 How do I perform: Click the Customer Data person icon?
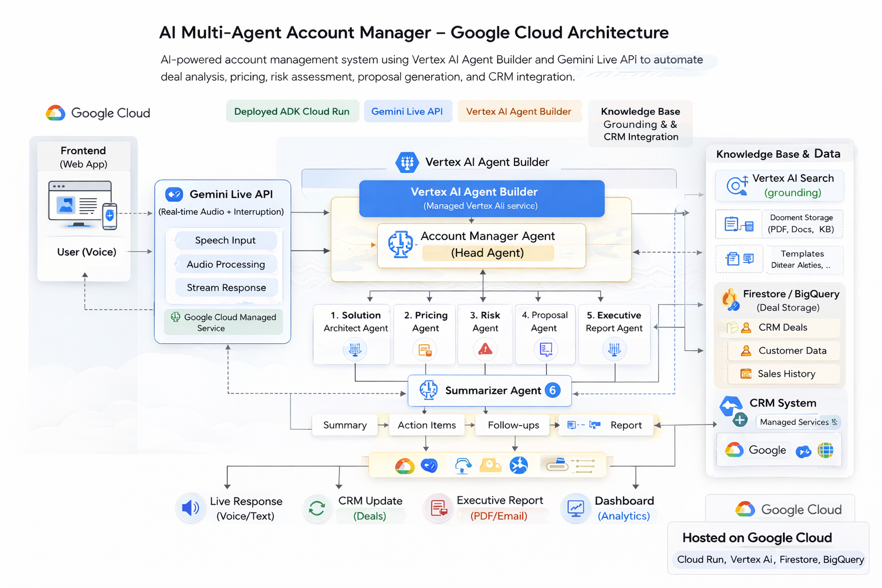746,351
